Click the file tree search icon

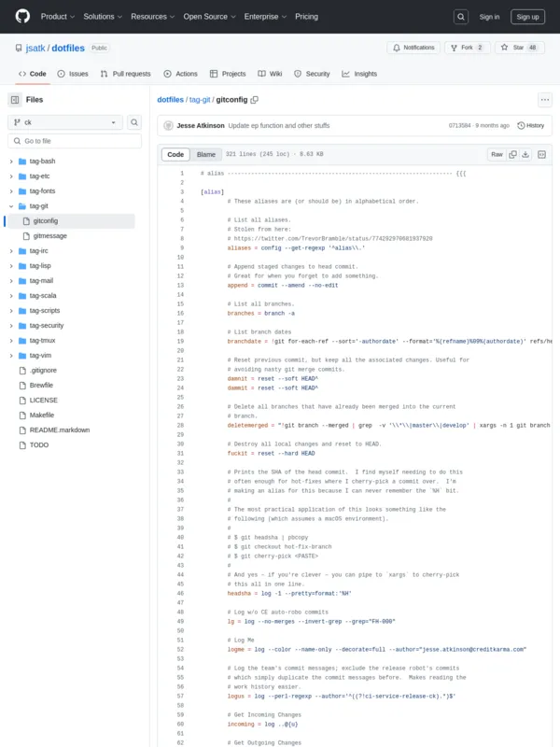[x=134, y=122]
